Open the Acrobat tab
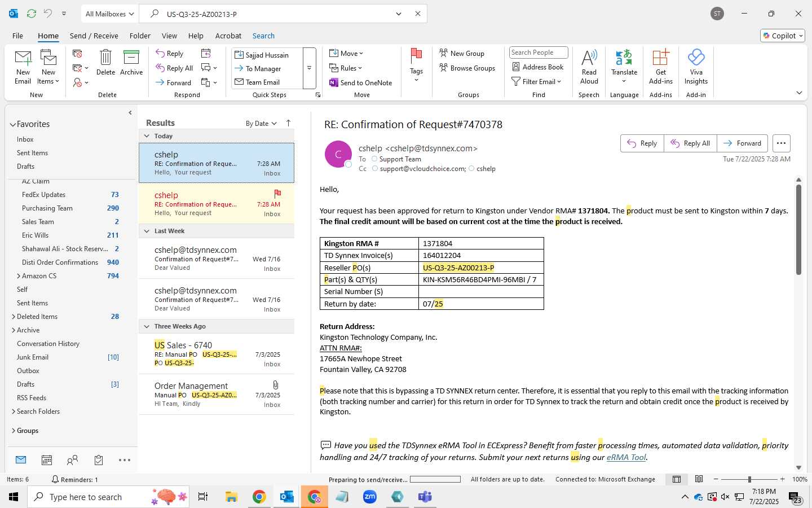Image resolution: width=812 pixels, height=508 pixels. tap(228, 36)
